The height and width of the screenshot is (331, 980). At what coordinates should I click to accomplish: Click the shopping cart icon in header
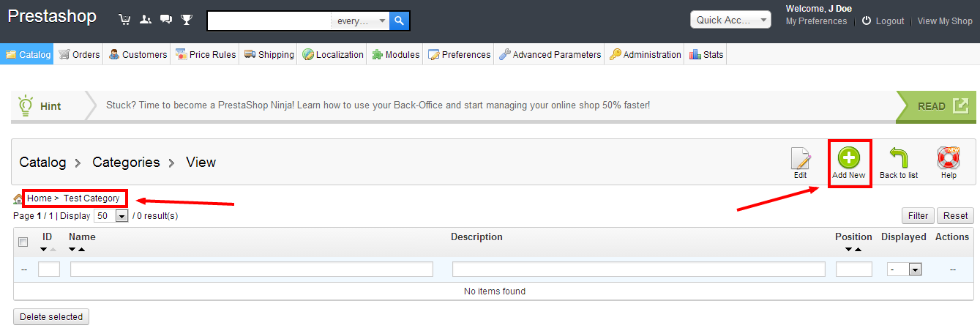[x=124, y=20]
